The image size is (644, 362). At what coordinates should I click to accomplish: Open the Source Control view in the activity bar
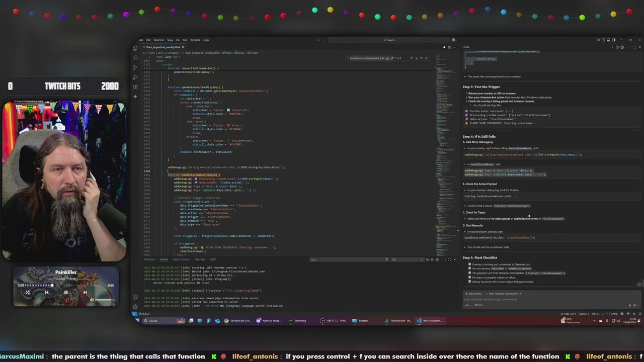[x=135, y=67]
